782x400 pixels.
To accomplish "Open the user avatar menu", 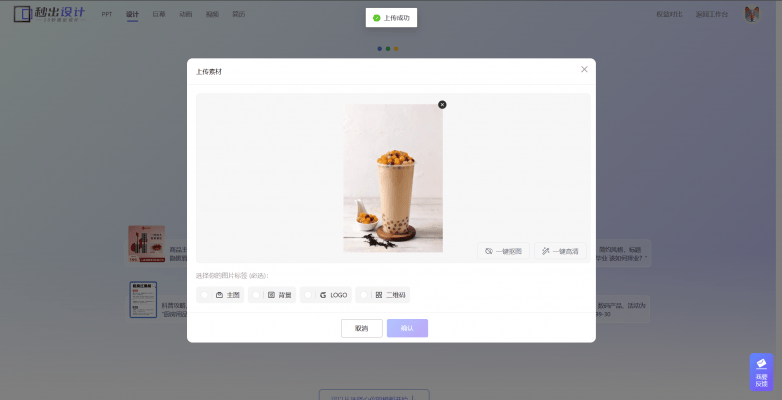I will [x=752, y=15].
